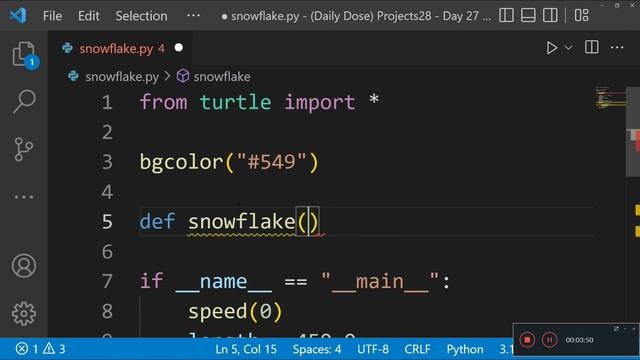640x360 pixels.
Task: Select language mode Python
Action: coord(464,349)
